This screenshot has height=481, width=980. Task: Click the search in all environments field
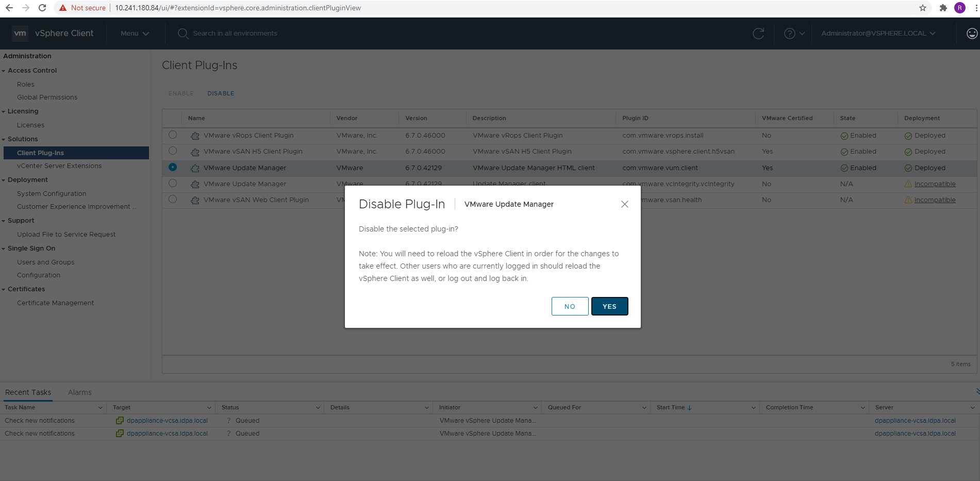(x=235, y=34)
